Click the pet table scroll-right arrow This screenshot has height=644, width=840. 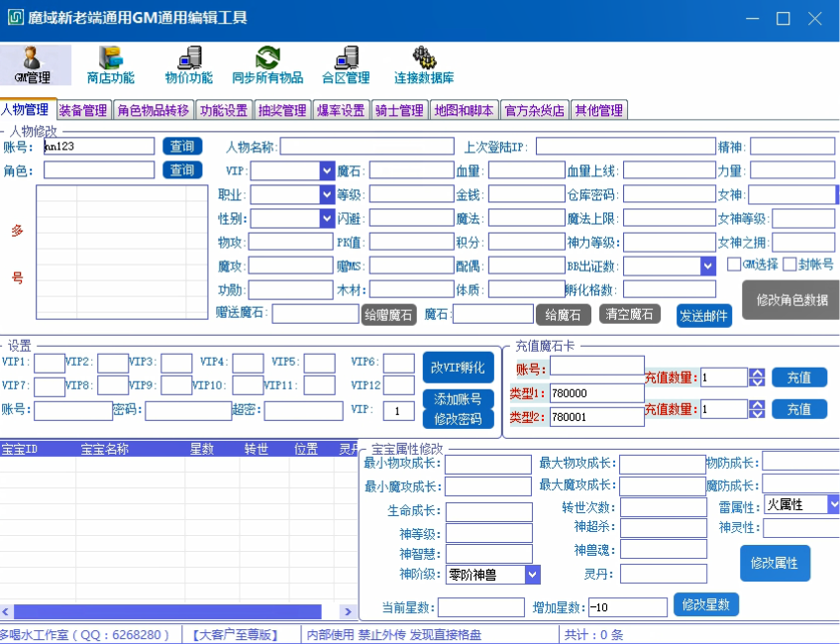[348, 611]
